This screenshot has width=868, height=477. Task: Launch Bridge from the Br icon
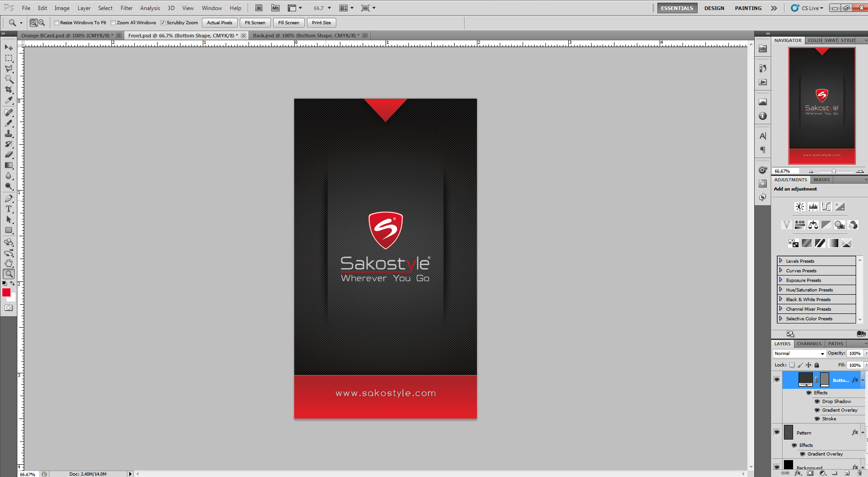click(x=259, y=8)
